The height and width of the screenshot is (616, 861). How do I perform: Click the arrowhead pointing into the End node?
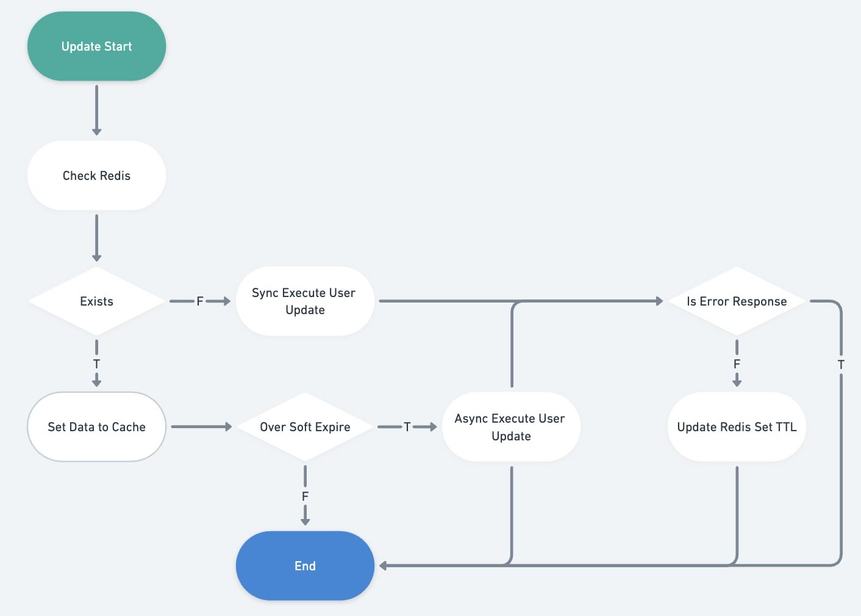pyautogui.click(x=384, y=566)
